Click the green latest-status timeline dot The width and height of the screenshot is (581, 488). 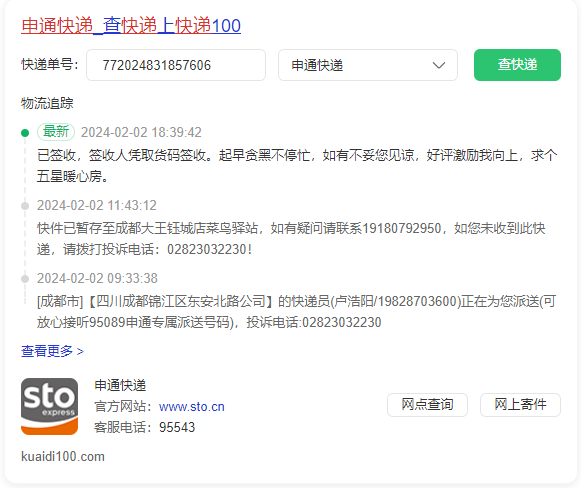coord(25,133)
